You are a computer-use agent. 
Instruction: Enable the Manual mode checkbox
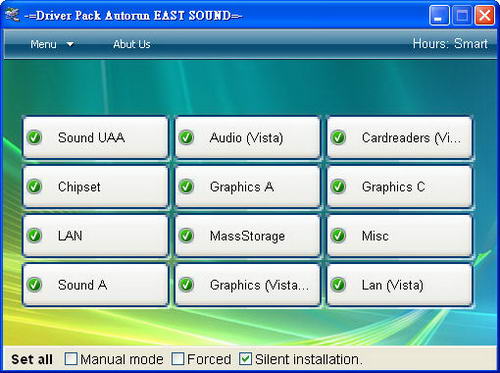coord(71,359)
